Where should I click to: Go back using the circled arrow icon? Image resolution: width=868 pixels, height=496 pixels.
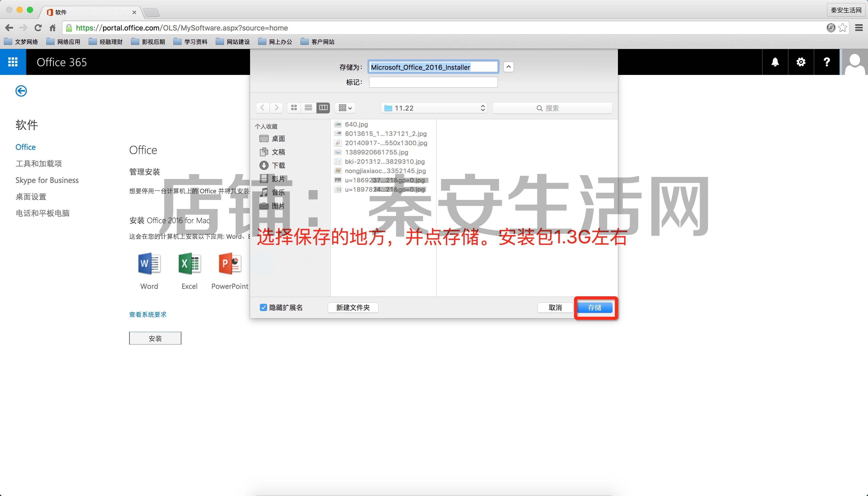pos(21,91)
